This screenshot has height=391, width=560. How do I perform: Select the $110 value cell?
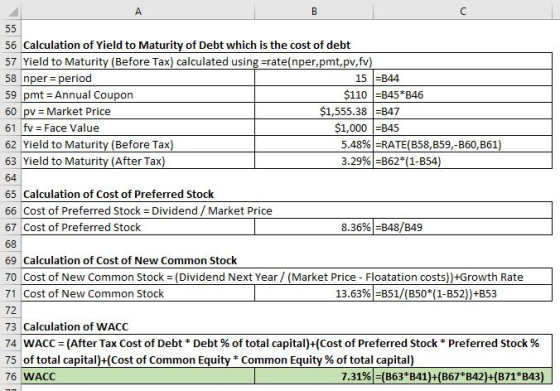click(x=314, y=95)
